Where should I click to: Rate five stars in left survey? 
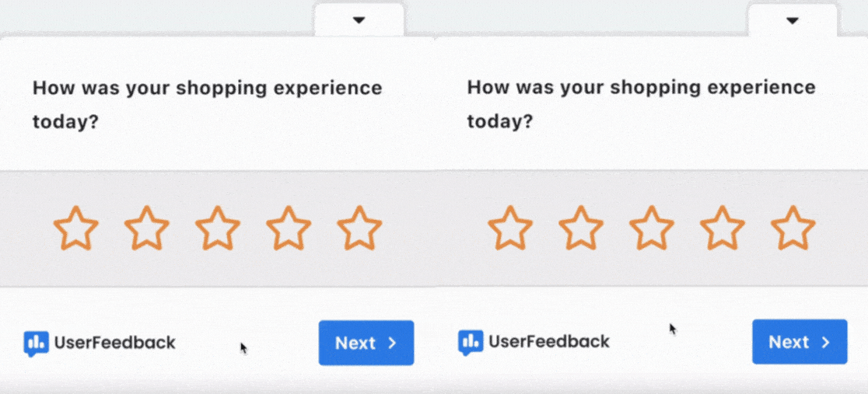(x=359, y=228)
